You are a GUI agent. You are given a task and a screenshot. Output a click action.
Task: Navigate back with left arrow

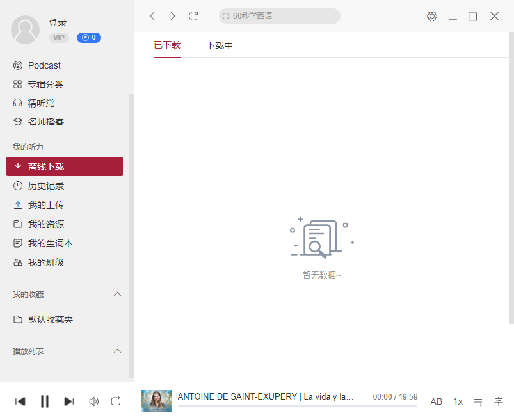tap(152, 16)
